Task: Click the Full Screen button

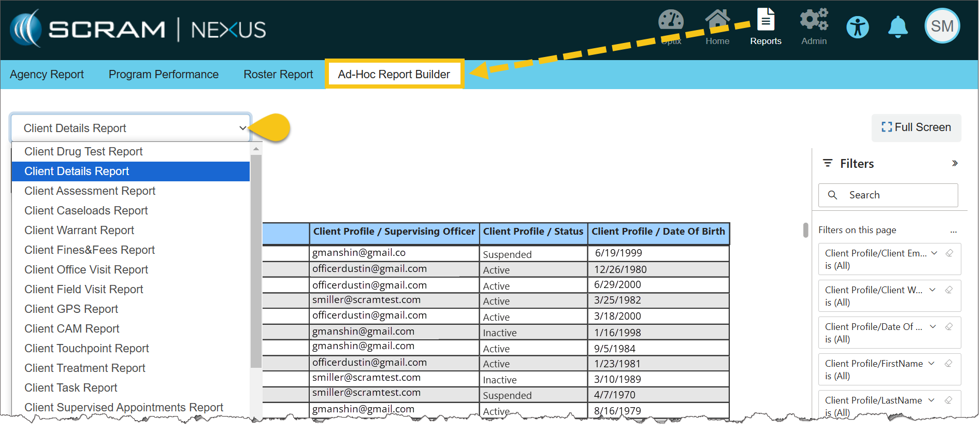Action: (x=916, y=127)
